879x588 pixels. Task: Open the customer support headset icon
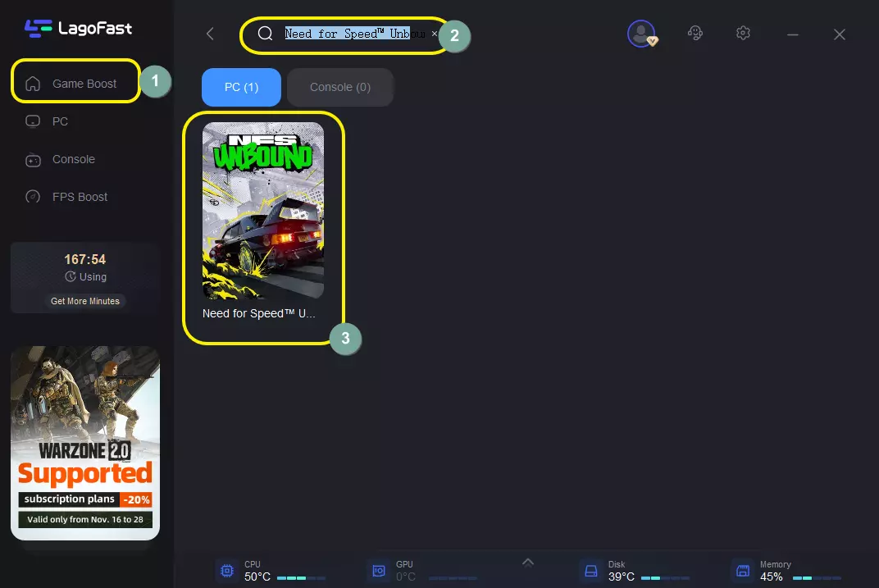[x=695, y=34]
